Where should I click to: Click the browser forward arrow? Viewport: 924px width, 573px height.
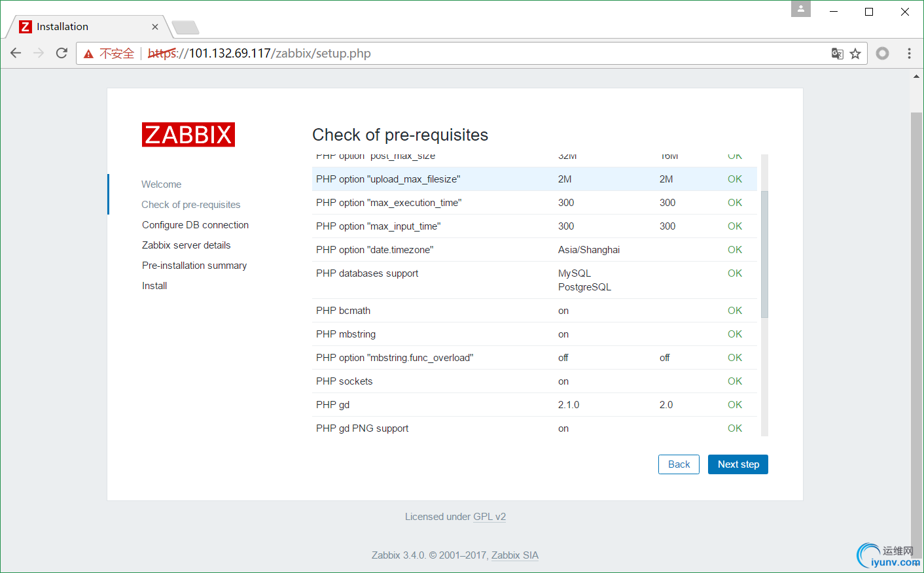pos(39,53)
